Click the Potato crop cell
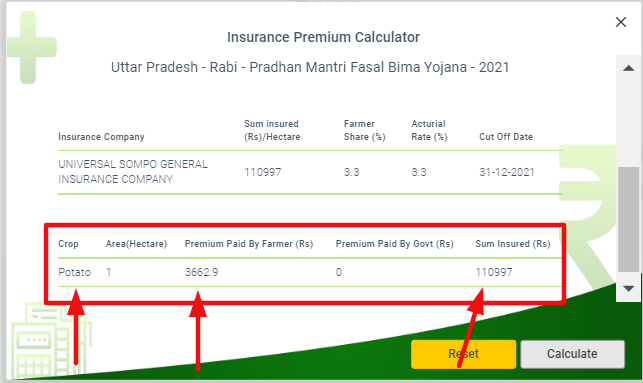The width and height of the screenshot is (643, 383). (x=74, y=272)
